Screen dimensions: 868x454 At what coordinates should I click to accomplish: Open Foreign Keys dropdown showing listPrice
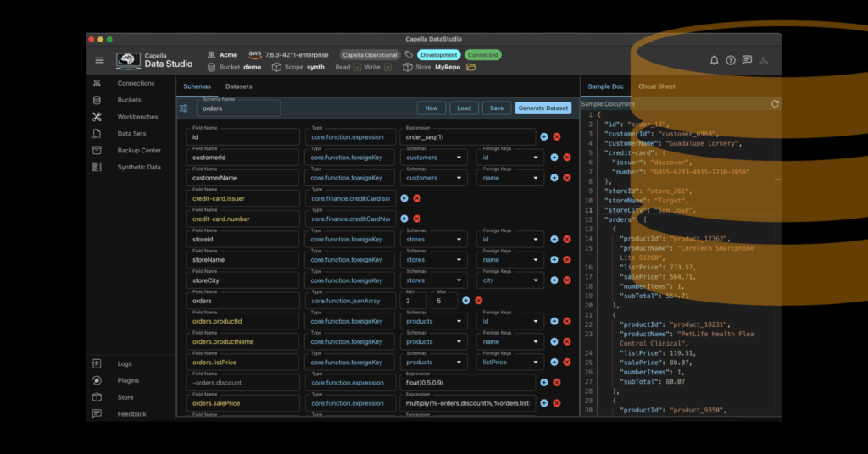pos(509,363)
